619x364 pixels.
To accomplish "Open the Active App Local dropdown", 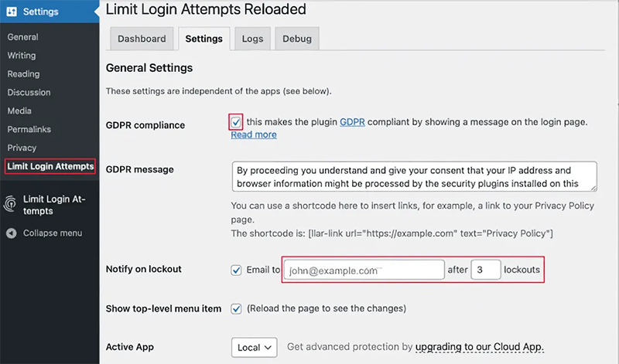I will 255,348.
